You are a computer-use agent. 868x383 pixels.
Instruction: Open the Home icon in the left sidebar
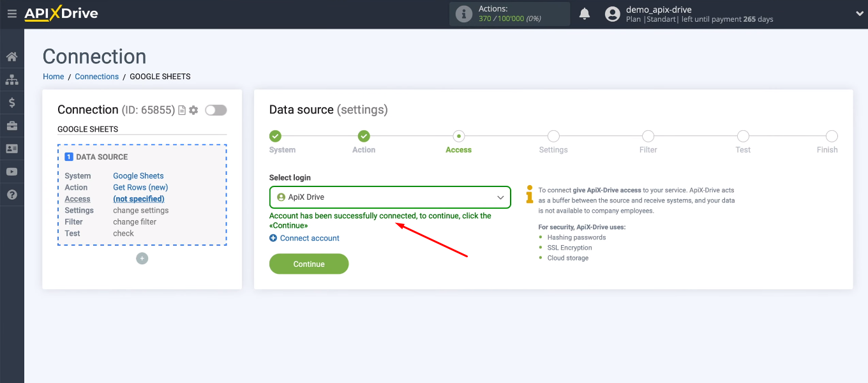(11, 56)
